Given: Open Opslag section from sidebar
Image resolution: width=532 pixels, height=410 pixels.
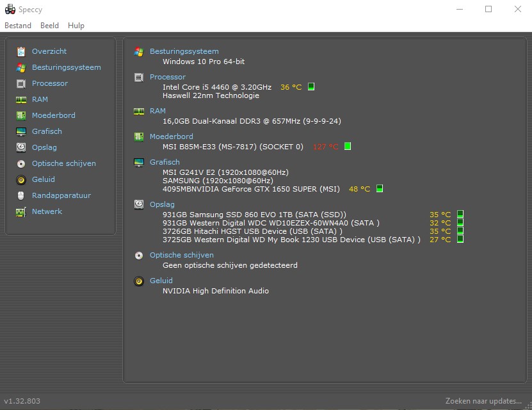Looking at the screenshot, I should [44, 147].
